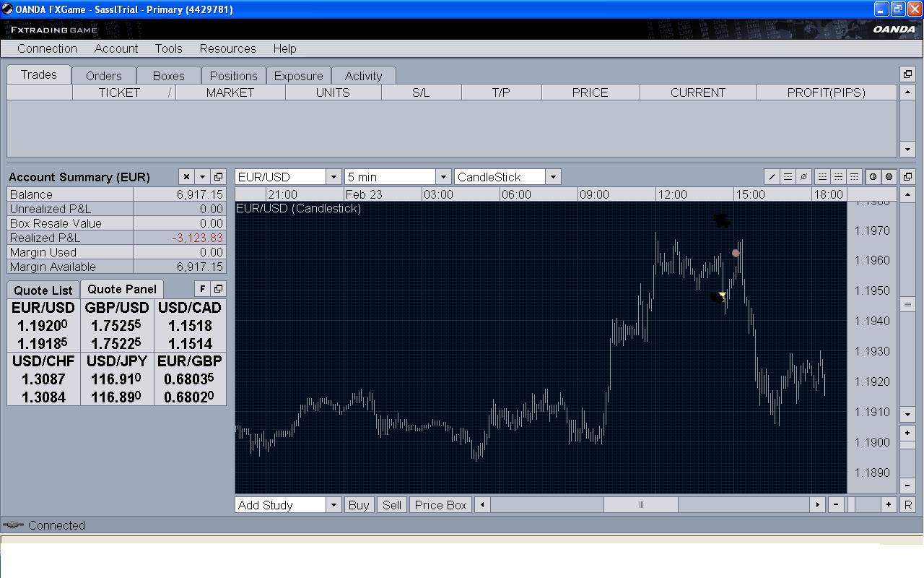Viewport: 924px width, 578px height.
Task: Close the Account Summary panel
Action: click(186, 177)
